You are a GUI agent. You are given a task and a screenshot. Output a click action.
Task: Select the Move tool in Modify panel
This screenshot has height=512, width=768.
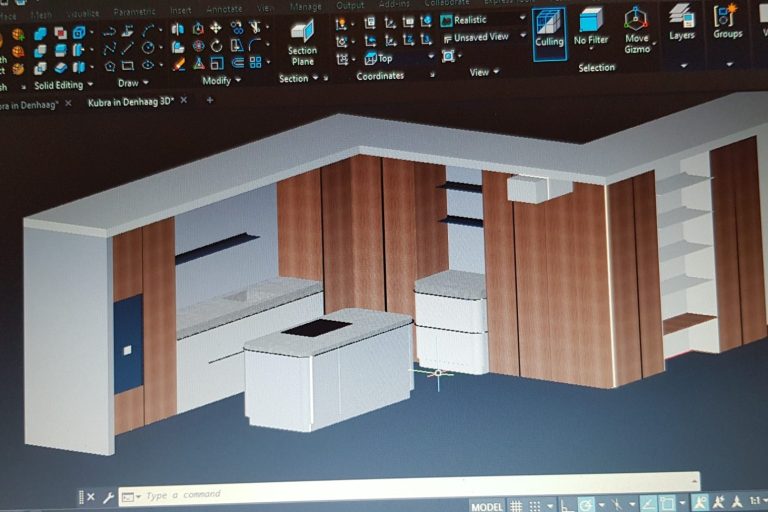tap(215, 28)
